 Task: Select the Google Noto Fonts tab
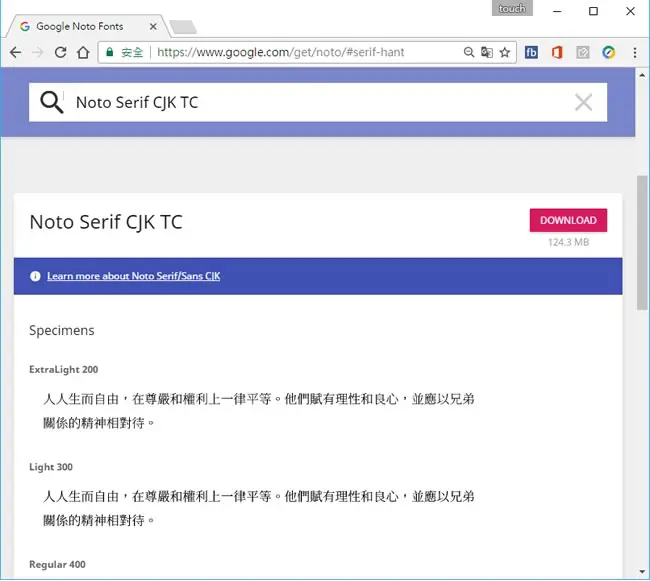click(80, 27)
